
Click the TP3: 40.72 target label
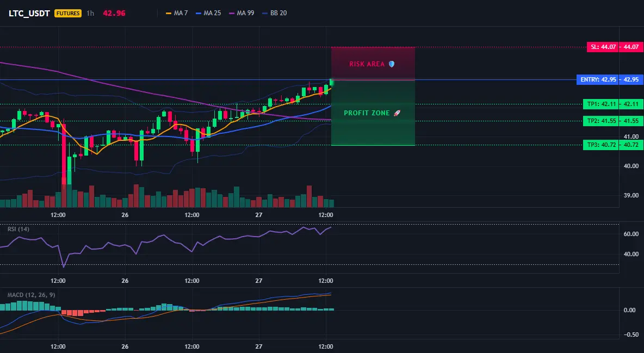(x=601, y=145)
